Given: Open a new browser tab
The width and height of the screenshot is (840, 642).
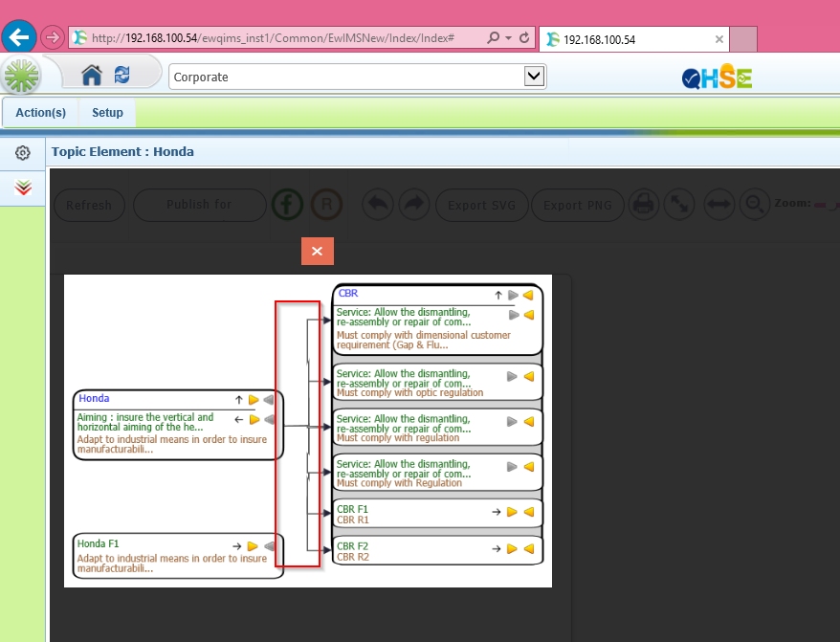Looking at the screenshot, I should click(743, 39).
